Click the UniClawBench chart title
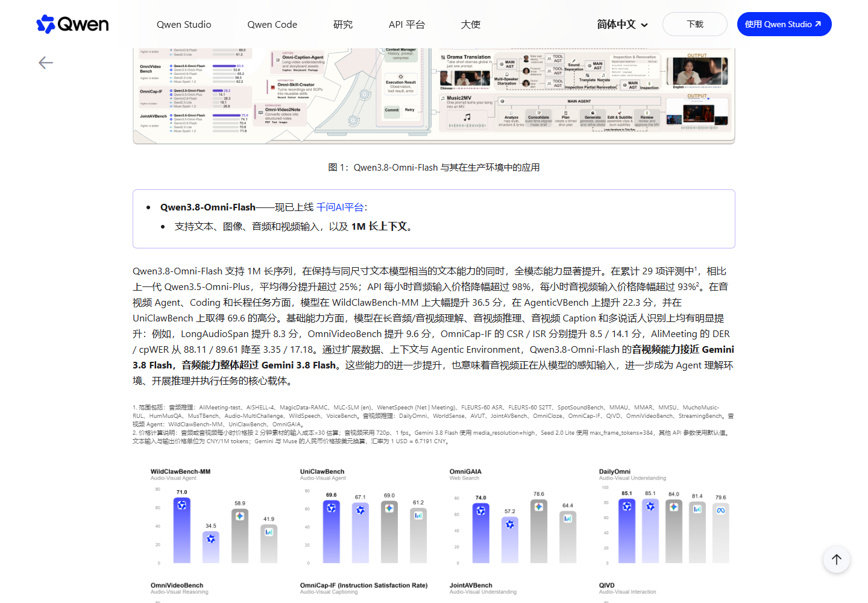The height and width of the screenshot is (603, 868). point(322,472)
